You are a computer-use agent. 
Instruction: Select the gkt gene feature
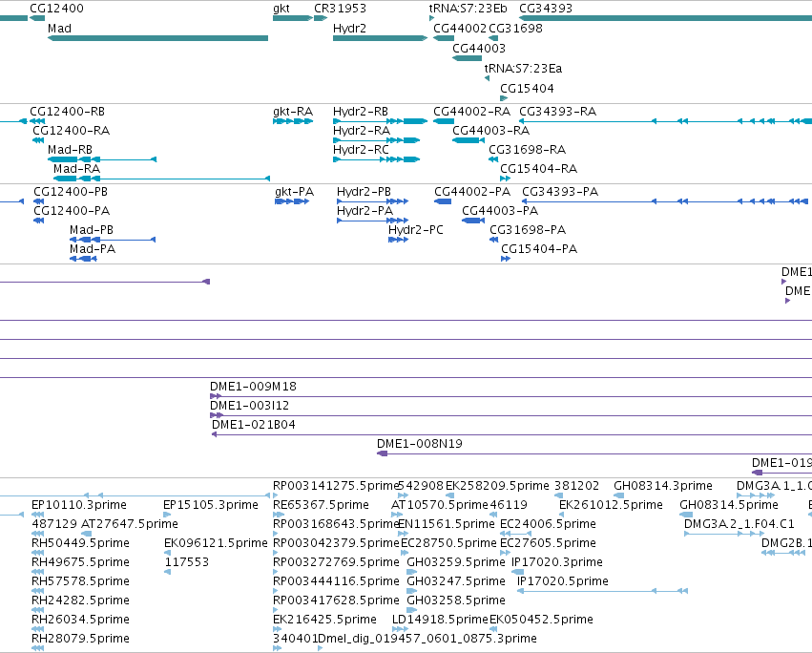(293, 18)
